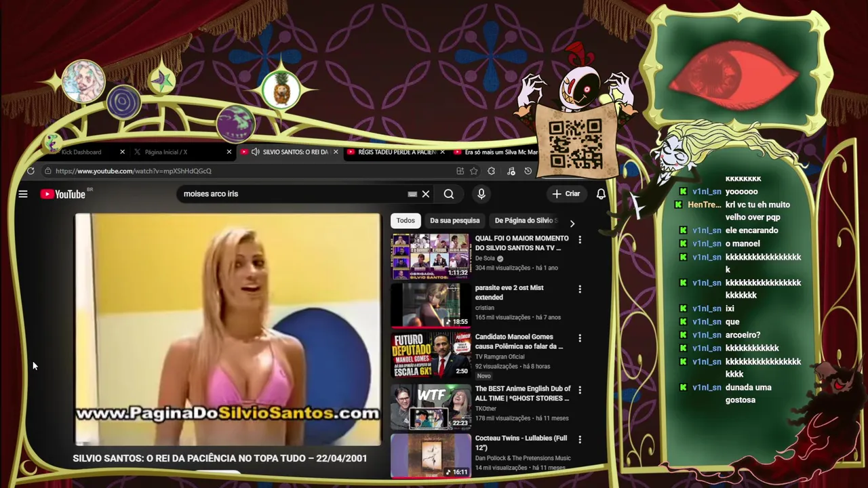Bookmark this page with the star icon
Image resolution: width=868 pixels, height=488 pixels.
[x=474, y=171]
